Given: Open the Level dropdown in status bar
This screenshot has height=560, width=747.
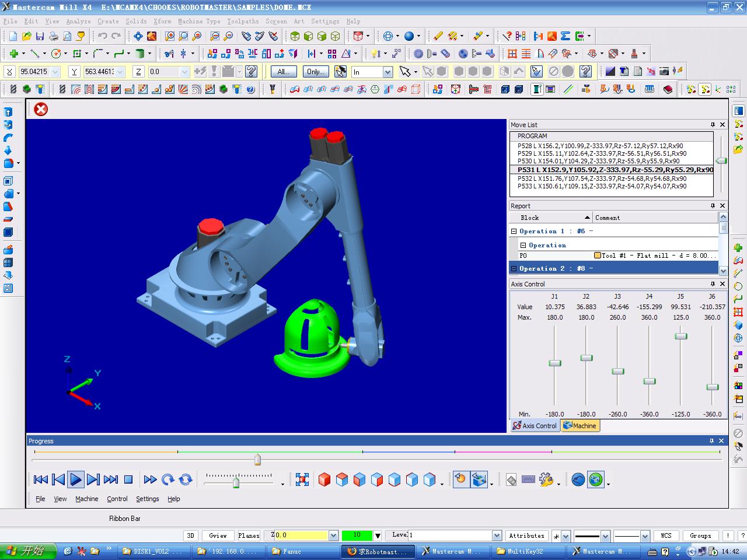Looking at the screenshot, I should click(497, 535).
